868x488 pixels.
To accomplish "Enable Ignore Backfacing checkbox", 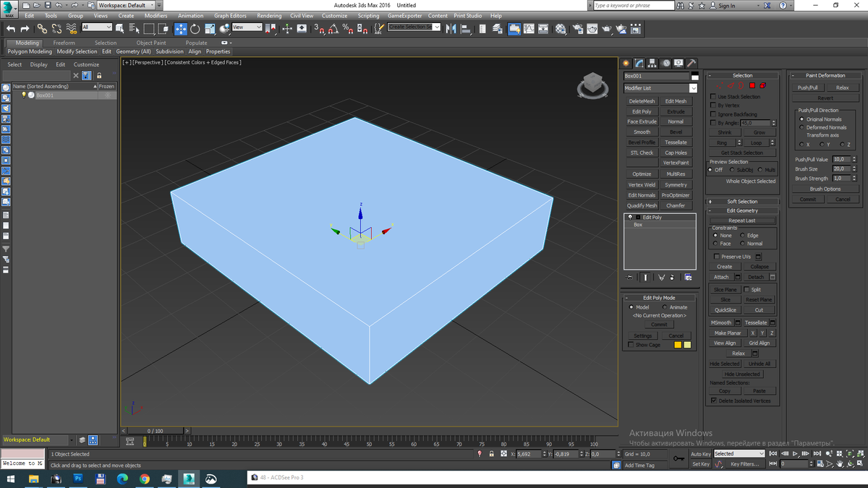I will click(x=713, y=114).
